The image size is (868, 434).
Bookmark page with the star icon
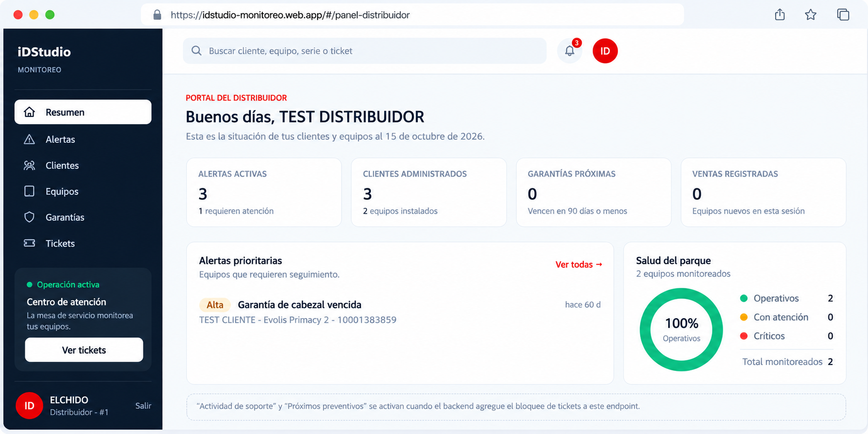811,15
